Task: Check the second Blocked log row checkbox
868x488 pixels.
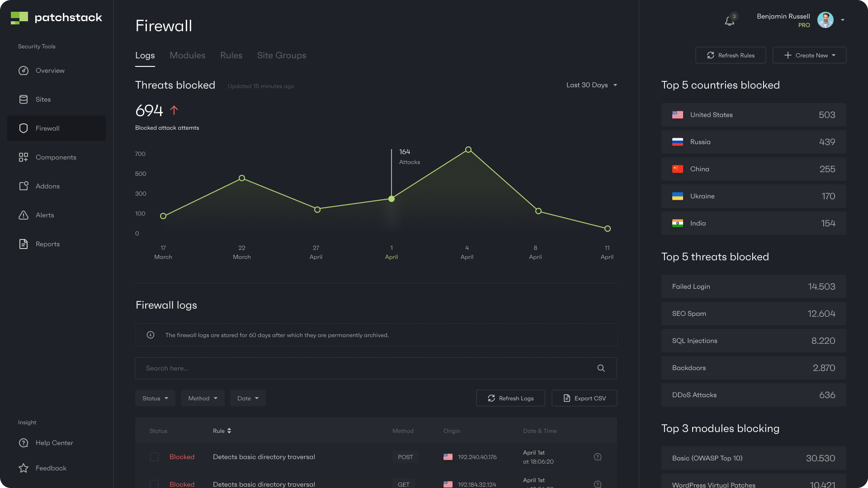Action: [x=154, y=484]
